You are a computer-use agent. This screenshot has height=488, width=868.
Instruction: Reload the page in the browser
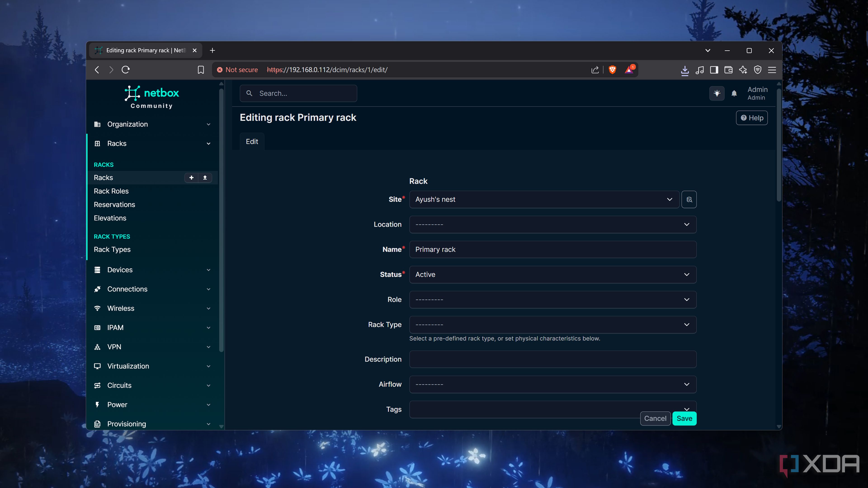[126, 70]
